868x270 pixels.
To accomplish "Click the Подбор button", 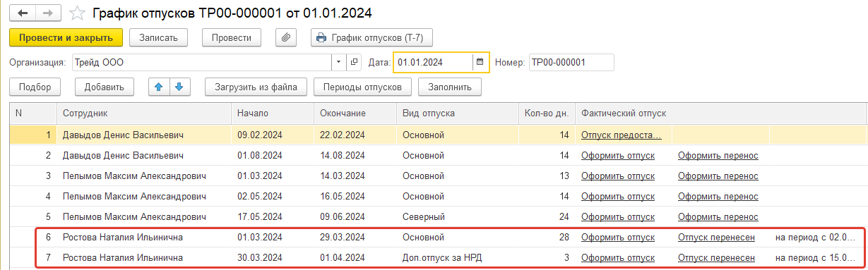I will 35,87.
